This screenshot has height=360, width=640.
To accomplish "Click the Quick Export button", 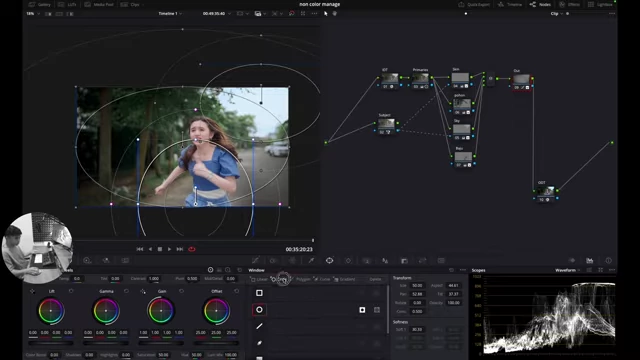I will click(474, 4).
